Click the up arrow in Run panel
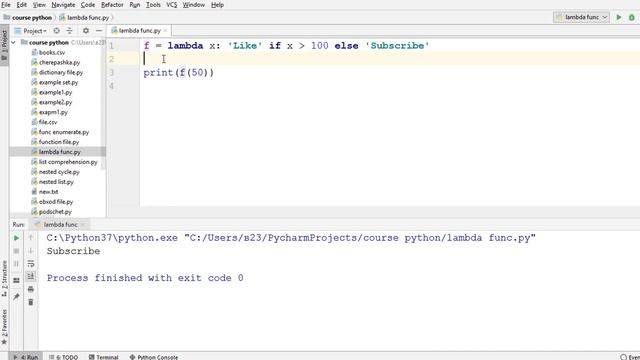 [x=31, y=238]
